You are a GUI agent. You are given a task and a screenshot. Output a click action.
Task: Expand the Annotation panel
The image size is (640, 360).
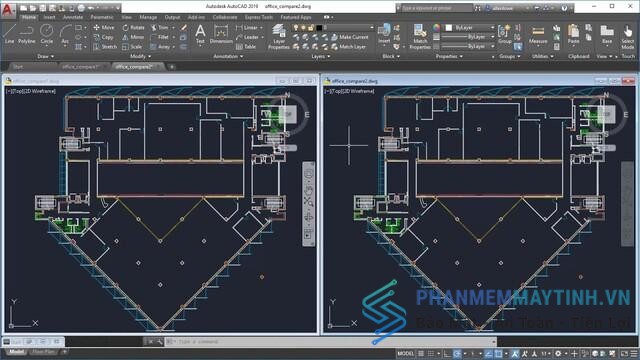tap(228, 56)
